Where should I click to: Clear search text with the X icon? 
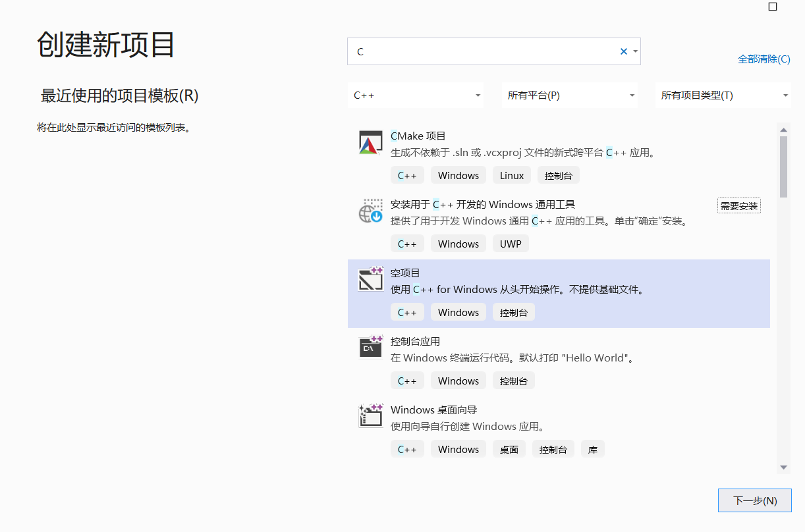[623, 51]
